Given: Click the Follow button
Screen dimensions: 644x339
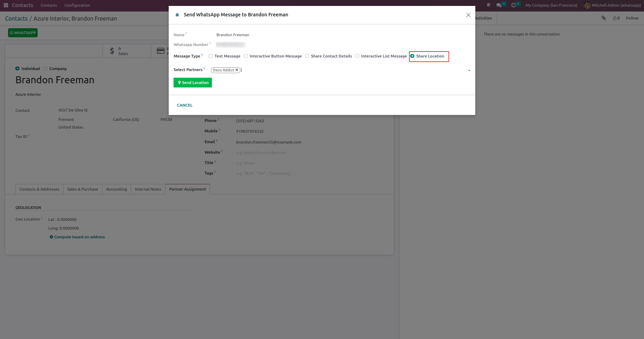Looking at the screenshot, I should coord(632,18).
